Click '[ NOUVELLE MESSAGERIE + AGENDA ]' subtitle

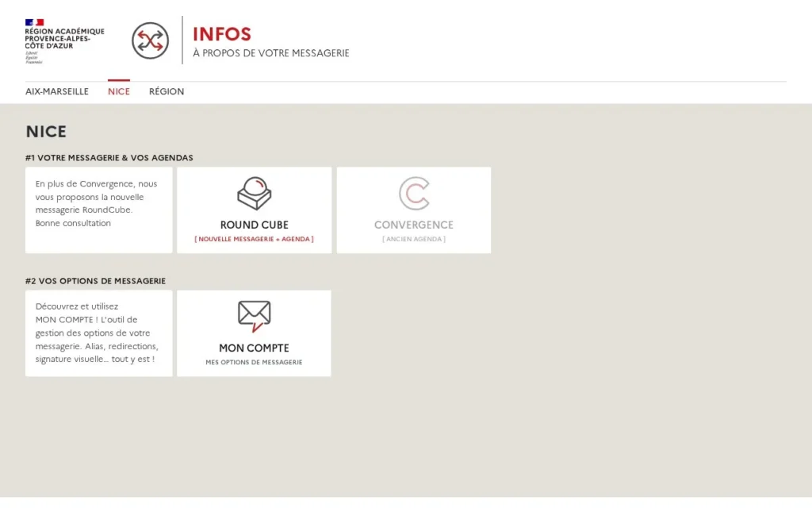(x=255, y=239)
